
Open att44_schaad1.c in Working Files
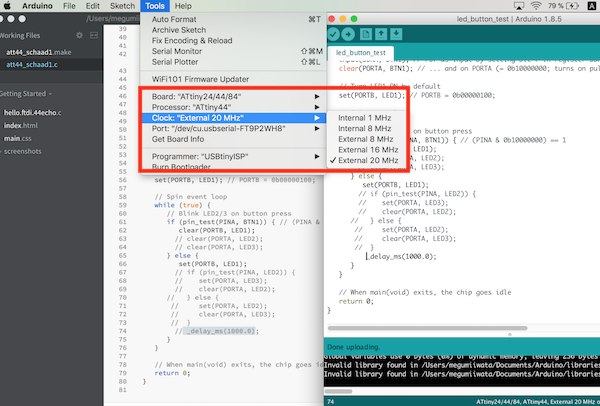tap(32, 65)
